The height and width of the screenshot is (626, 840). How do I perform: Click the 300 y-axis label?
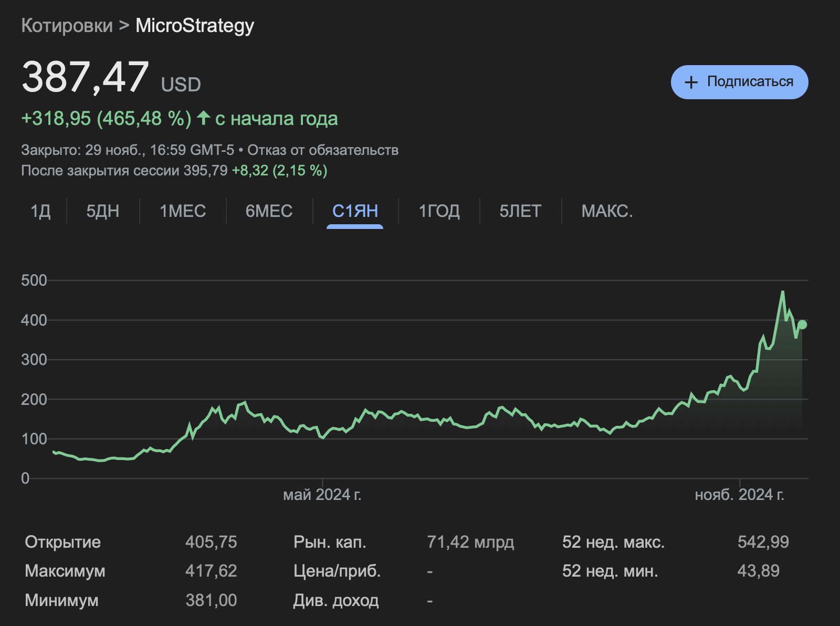click(x=34, y=360)
